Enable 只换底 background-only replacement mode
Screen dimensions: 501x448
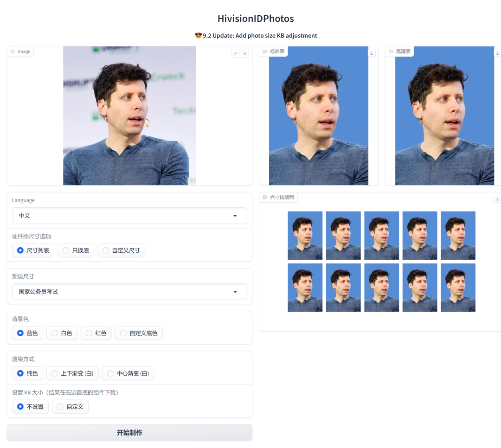tap(76, 250)
